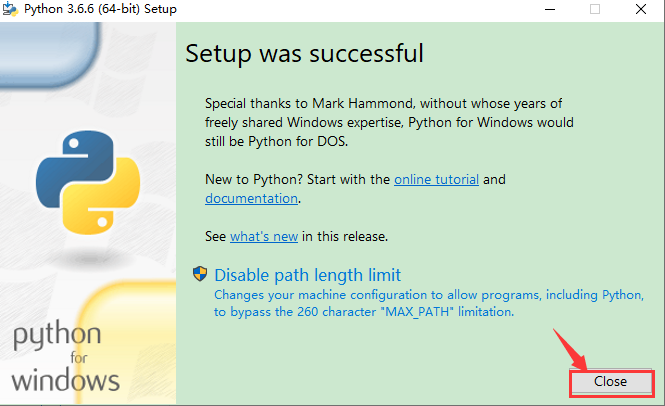The height and width of the screenshot is (406, 665).
Task: Click the "Setup was successful" heading
Action: pos(304,53)
